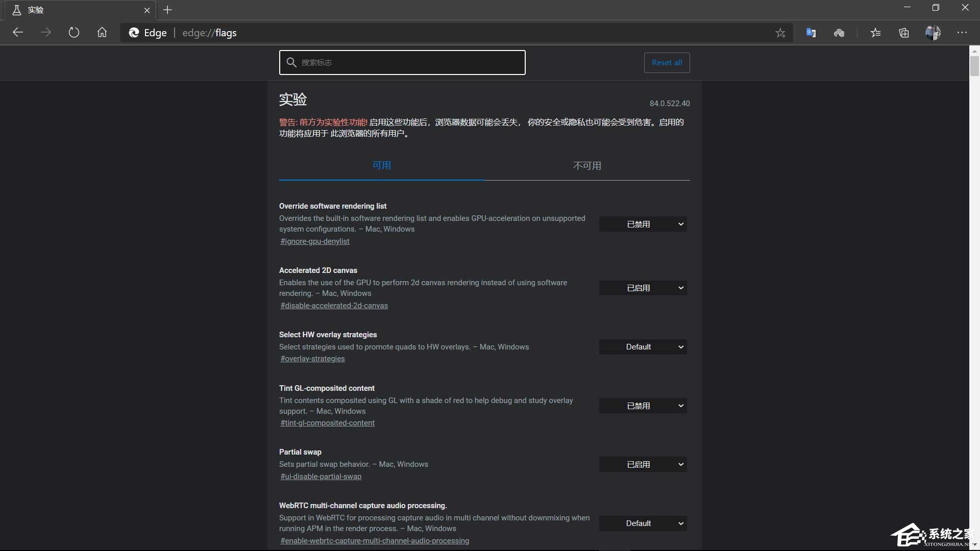
Task: Click Reset all flags button
Action: coord(667,62)
